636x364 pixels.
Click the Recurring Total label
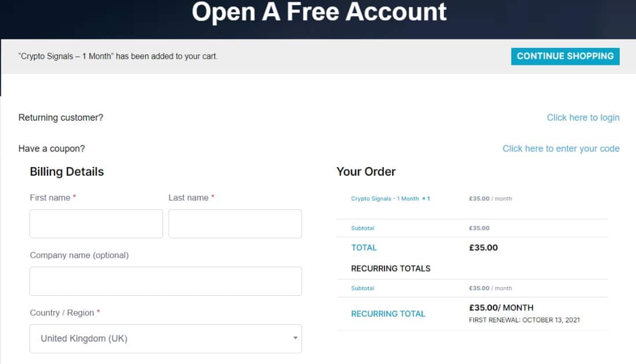pos(388,314)
